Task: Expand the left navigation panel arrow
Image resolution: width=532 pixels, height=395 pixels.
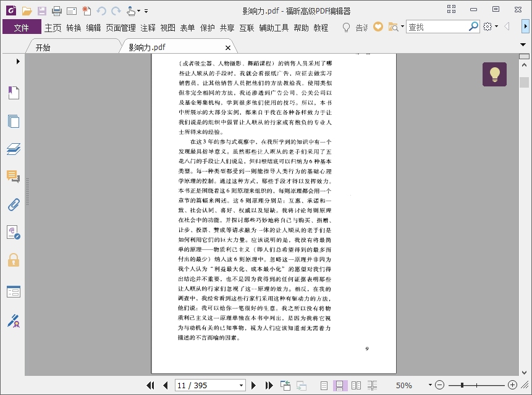Action: tap(18, 61)
